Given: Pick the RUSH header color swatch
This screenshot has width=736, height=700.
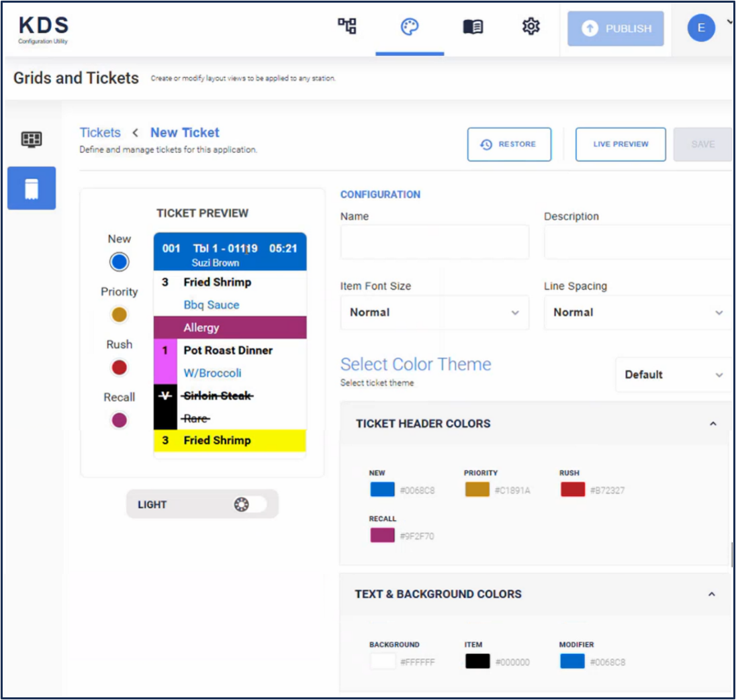Looking at the screenshot, I should (573, 489).
